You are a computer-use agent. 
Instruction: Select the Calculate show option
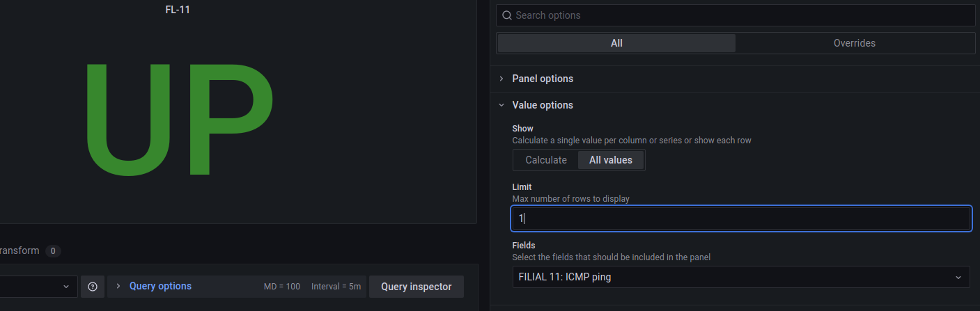tap(545, 160)
